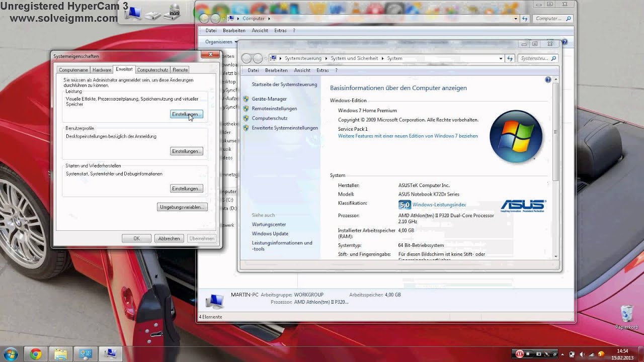644x362 pixels.
Task: Open Google Chrome from the taskbar
Action: pyautogui.click(x=35, y=354)
